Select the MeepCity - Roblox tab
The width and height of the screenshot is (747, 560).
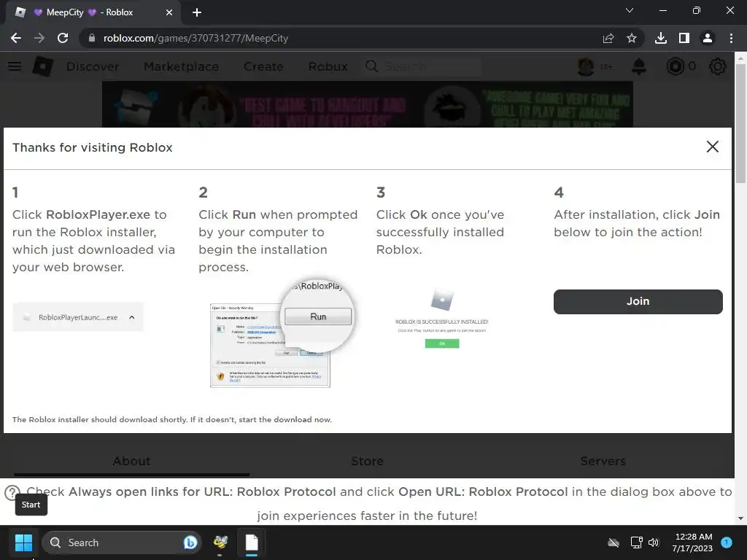pos(93,12)
